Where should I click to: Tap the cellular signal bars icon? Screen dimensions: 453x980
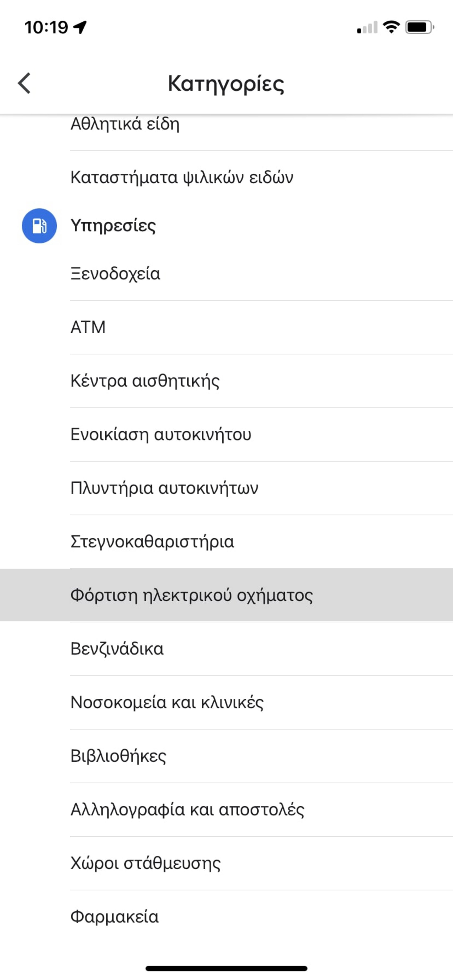tap(367, 27)
